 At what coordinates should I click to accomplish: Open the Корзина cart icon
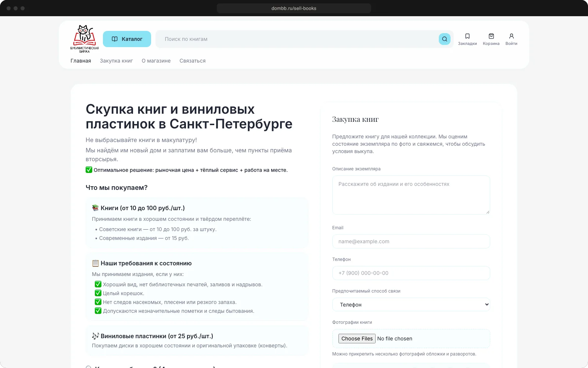(491, 39)
